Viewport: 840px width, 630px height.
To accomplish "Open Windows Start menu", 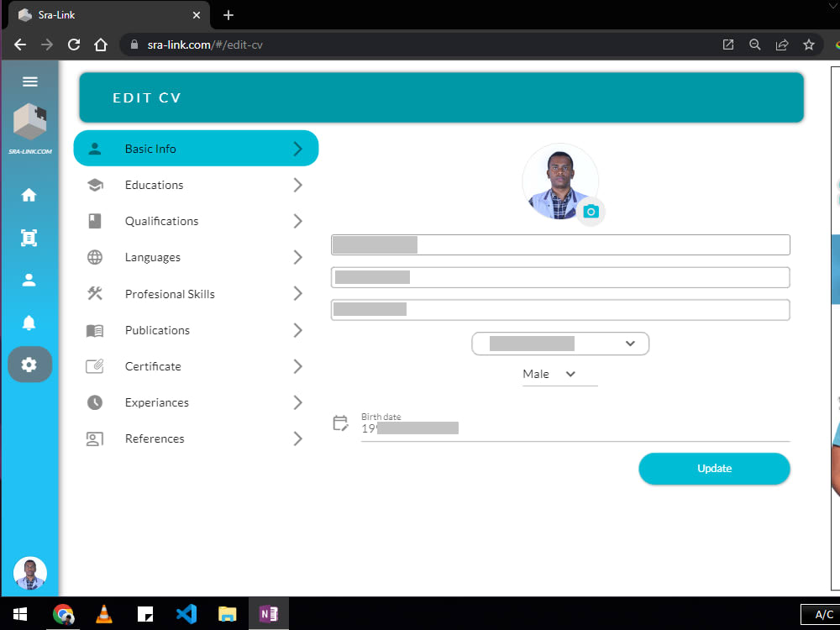I will [20, 614].
